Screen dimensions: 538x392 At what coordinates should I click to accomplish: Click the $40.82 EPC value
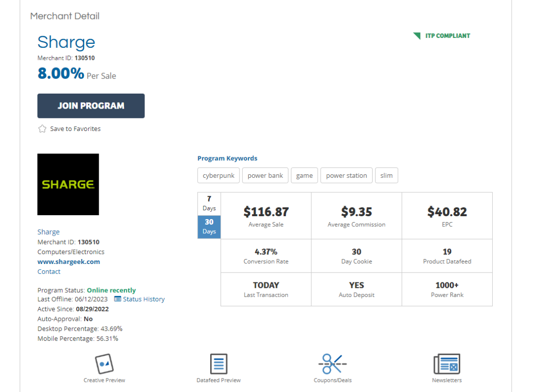coord(447,212)
